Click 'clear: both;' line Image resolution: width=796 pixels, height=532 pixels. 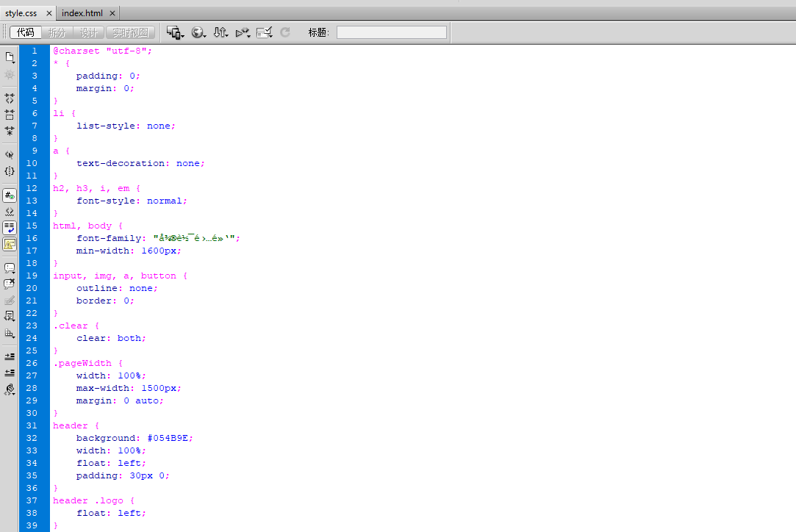pyautogui.click(x=111, y=338)
